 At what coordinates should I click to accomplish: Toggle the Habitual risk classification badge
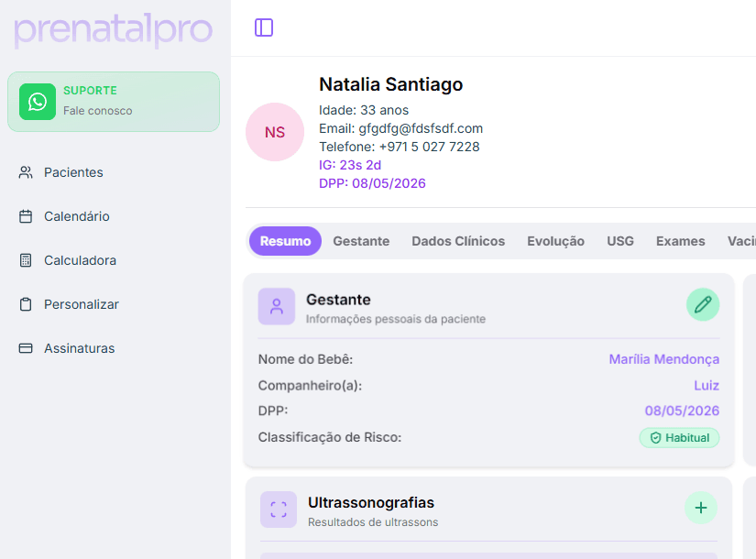click(x=679, y=438)
